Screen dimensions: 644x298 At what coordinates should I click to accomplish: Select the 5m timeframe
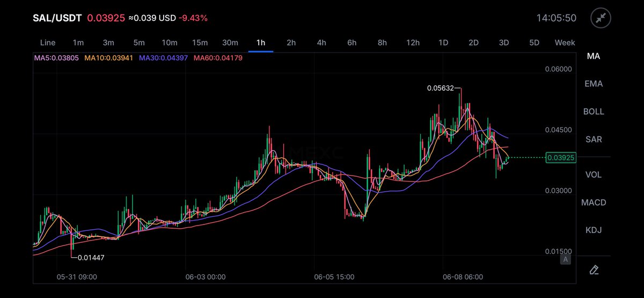139,42
